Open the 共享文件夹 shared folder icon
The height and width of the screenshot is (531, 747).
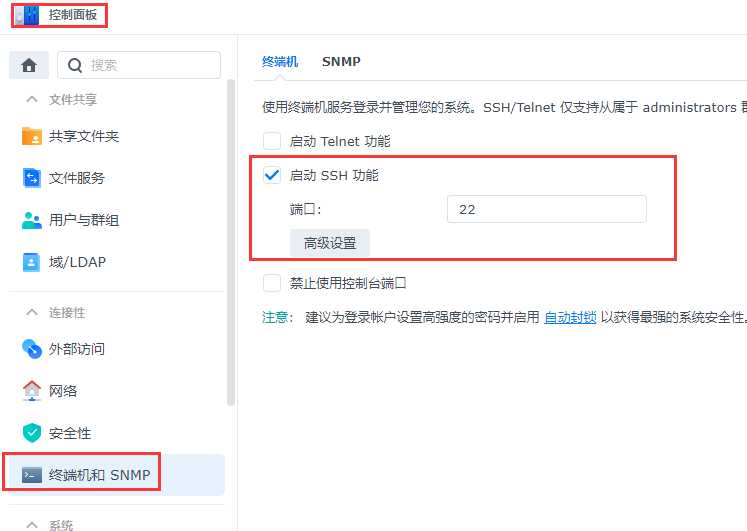32,136
